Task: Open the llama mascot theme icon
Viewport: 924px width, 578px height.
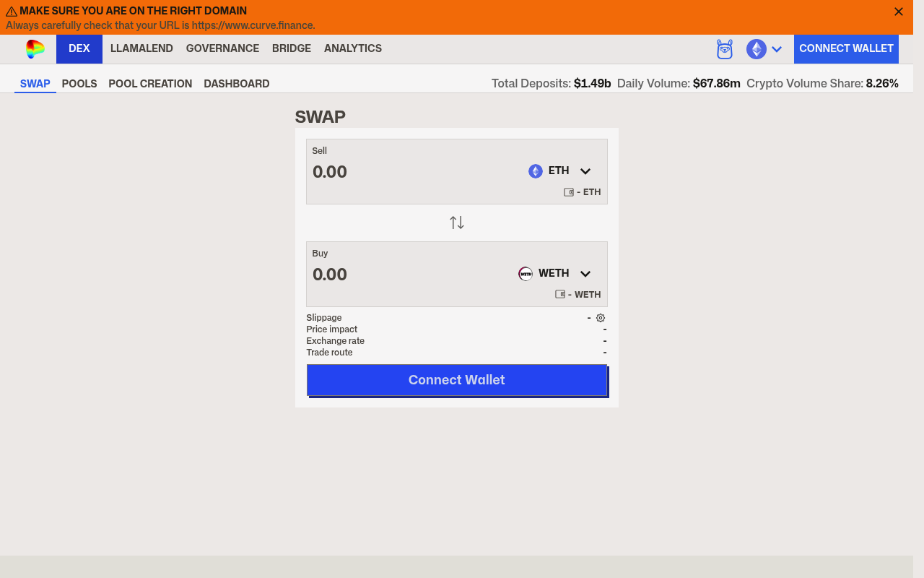Action: (x=725, y=49)
